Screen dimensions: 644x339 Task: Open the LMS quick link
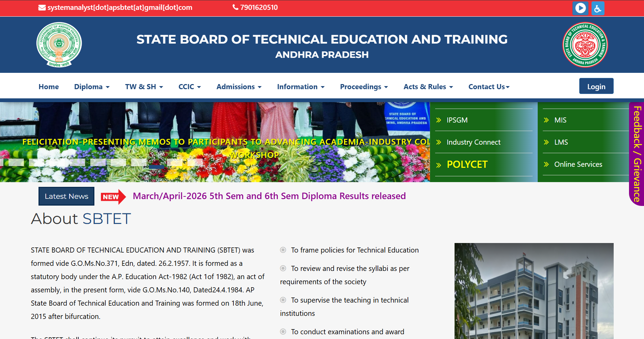561,142
